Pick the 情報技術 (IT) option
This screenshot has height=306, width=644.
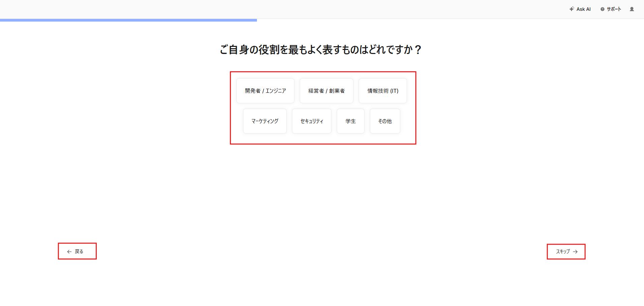(x=383, y=91)
